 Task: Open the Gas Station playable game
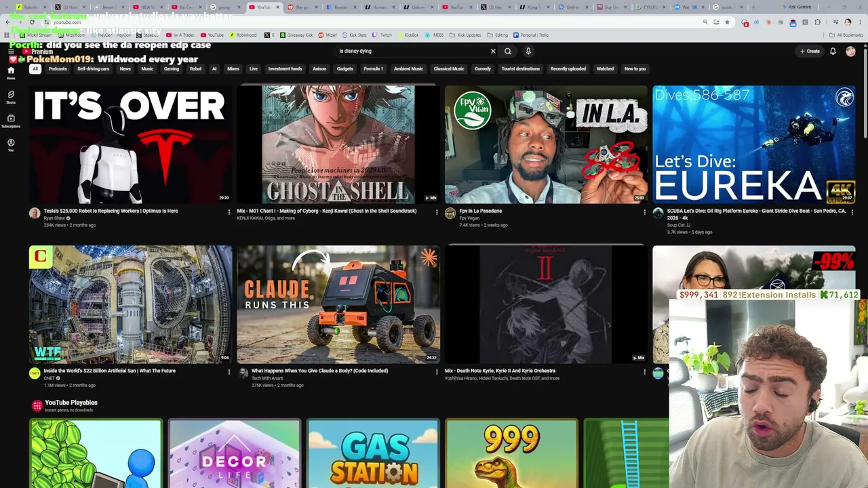373,453
